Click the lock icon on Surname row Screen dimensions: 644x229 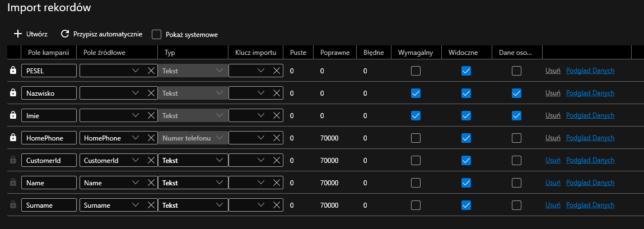pos(13,205)
